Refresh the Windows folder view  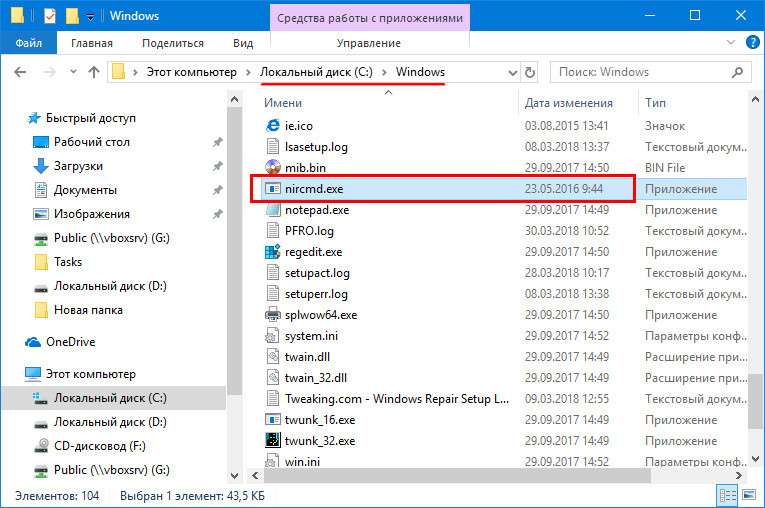pos(529,73)
